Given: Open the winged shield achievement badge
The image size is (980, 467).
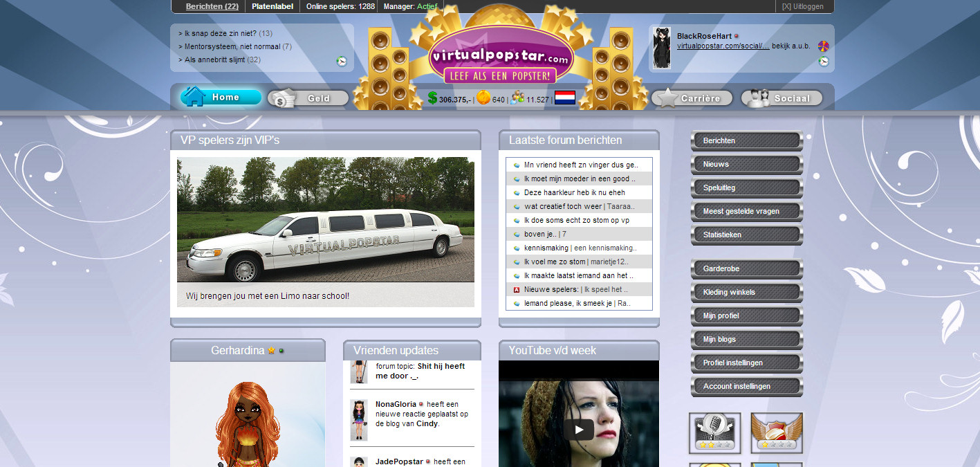Looking at the screenshot, I should [x=777, y=433].
